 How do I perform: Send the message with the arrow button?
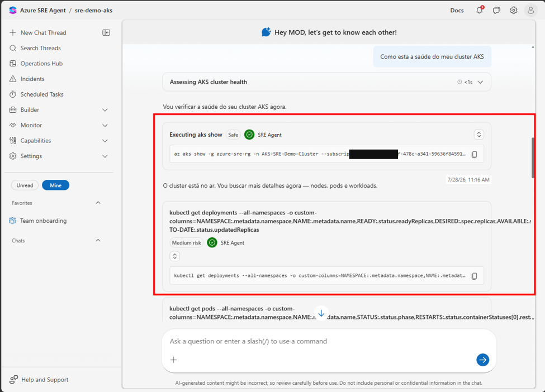pos(482,360)
